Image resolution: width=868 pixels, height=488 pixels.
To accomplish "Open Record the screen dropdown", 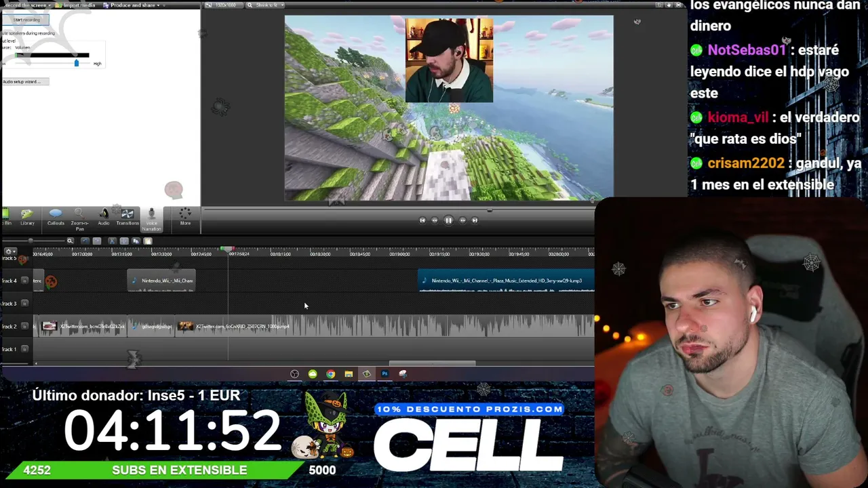I will click(x=27, y=5).
